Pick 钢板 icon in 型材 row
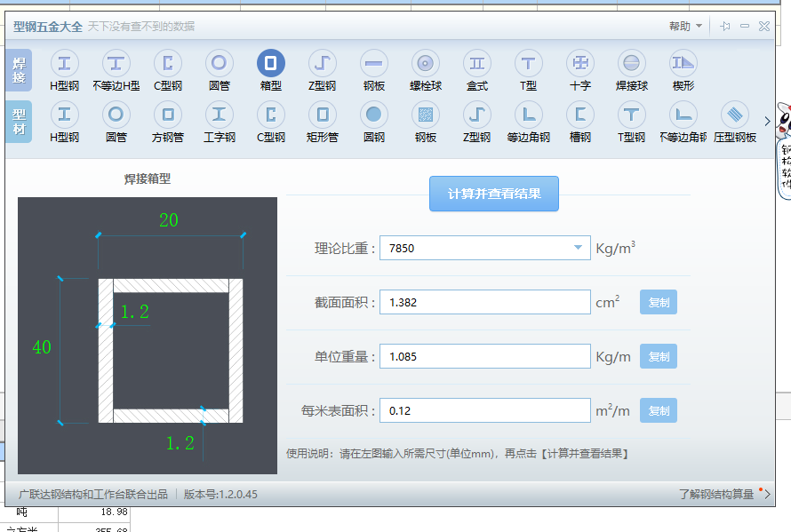This screenshot has width=791, height=532. click(426, 115)
